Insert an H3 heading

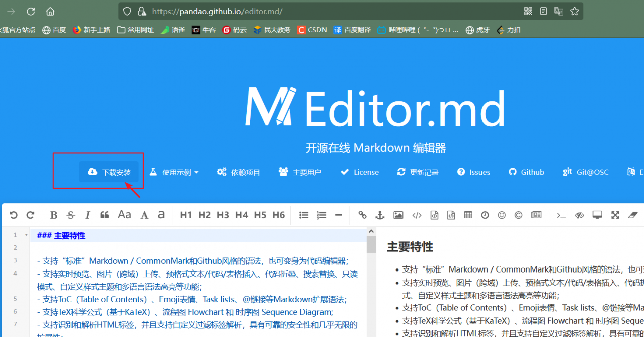223,215
